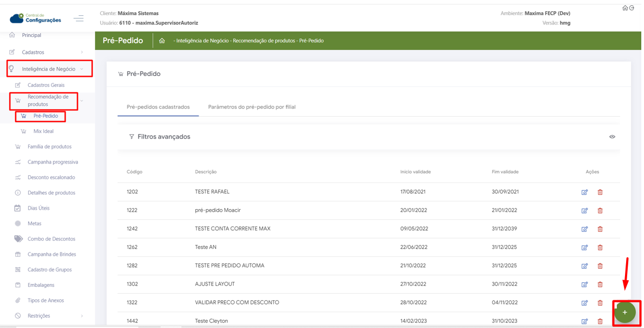This screenshot has height=328, width=644.
Task: Edit the TESTE RAFAEL pré-pedido
Action: pyautogui.click(x=584, y=192)
